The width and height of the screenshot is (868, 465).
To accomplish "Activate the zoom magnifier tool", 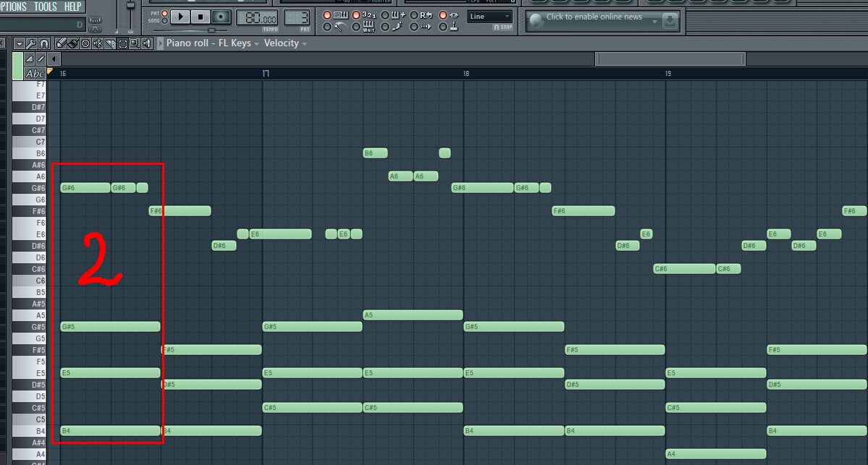I will (135, 43).
